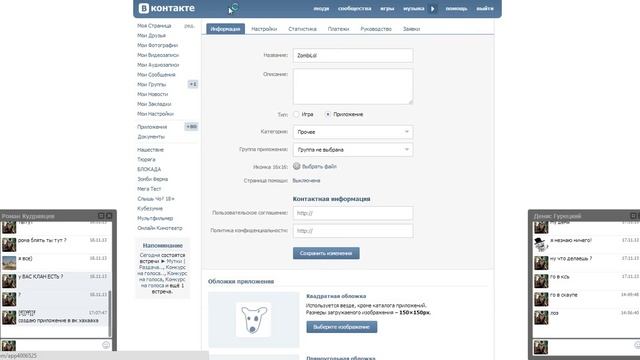
Task: Click the dog placeholder cover image
Action: 253,320
